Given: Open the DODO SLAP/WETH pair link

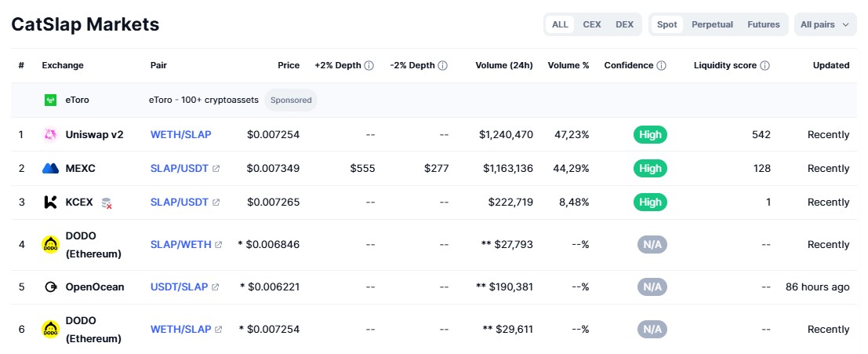Looking at the screenshot, I should (x=180, y=244).
